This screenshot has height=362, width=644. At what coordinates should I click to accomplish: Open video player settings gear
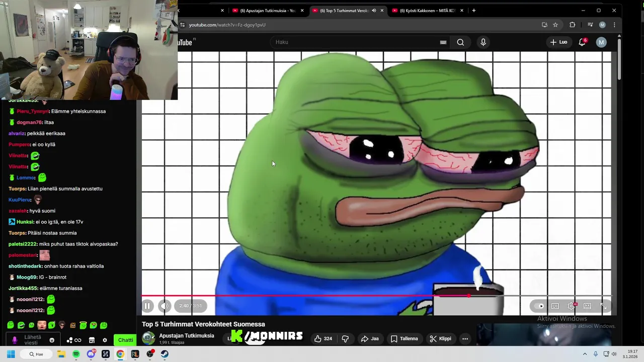571,306
